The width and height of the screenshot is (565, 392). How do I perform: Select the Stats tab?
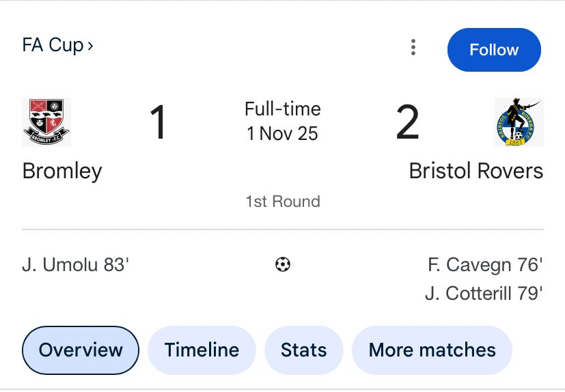point(303,350)
